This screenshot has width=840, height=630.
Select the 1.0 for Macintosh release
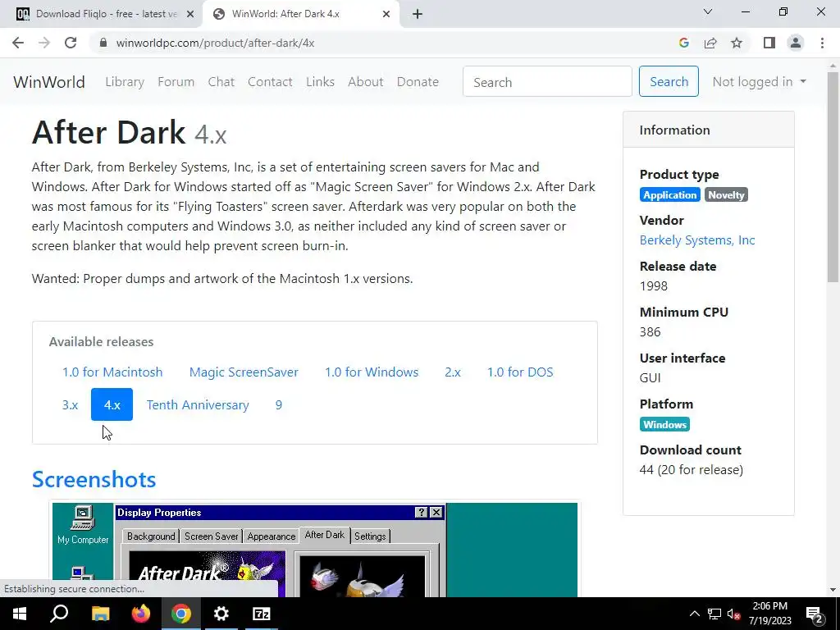(112, 372)
